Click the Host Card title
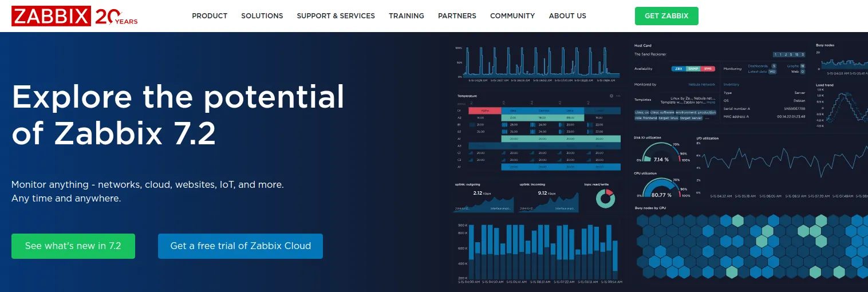868x292 pixels. click(643, 46)
